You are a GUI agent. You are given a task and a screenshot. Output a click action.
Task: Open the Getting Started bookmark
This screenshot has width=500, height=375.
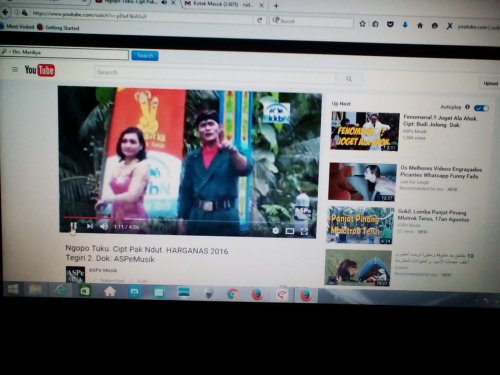tap(59, 28)
